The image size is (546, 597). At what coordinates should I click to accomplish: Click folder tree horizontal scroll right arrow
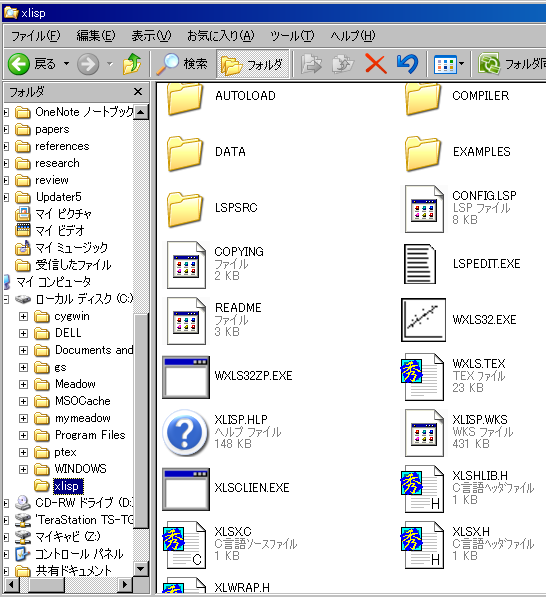(x=125, y=585)
